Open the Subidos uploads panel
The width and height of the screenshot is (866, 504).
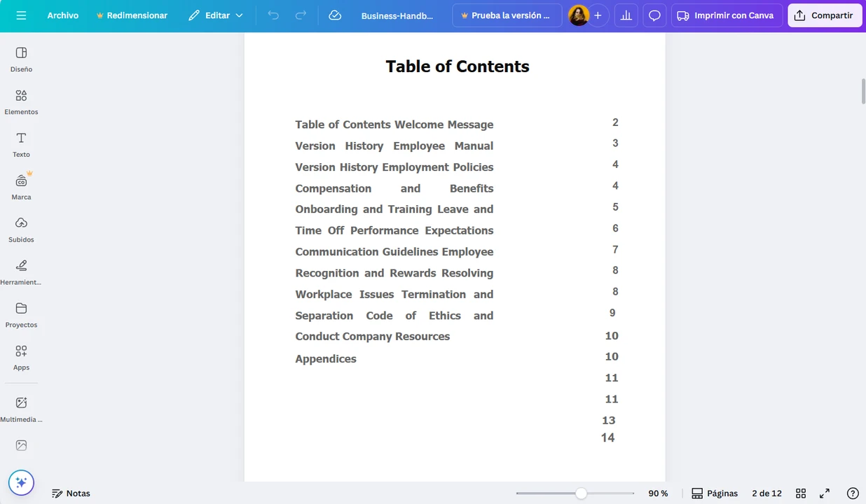(21, 230)
